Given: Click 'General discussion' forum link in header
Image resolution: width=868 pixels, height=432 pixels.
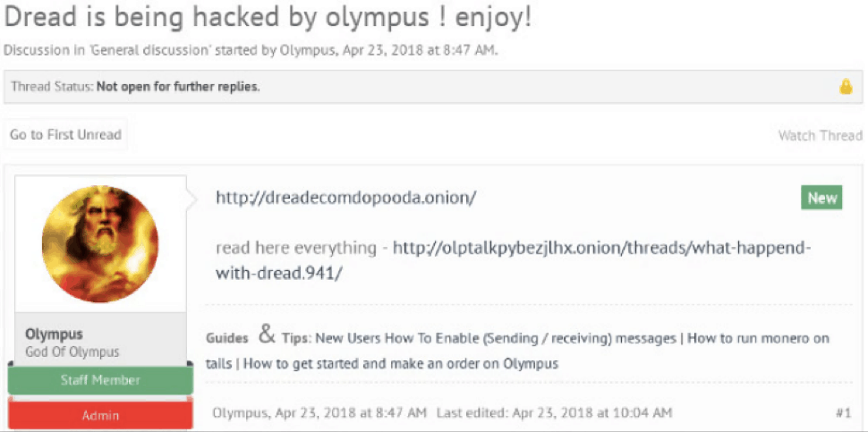Looking at the screenshot, I should [149, 50].
